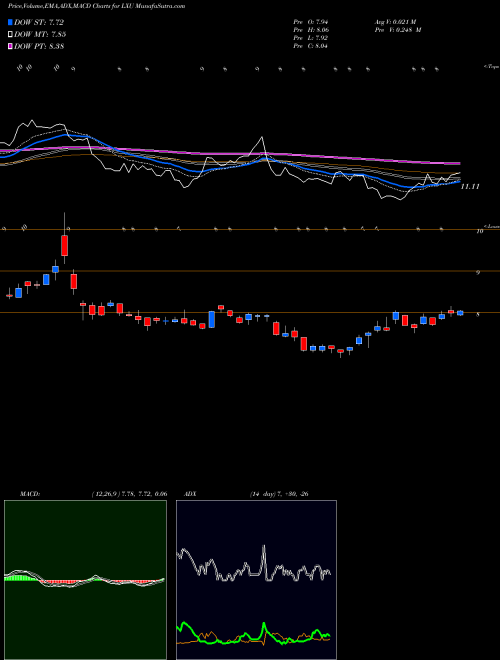This screenshot has width=500, height=660.
Task: Click the 11.11 EMA price label
Action: coord(470,186)
